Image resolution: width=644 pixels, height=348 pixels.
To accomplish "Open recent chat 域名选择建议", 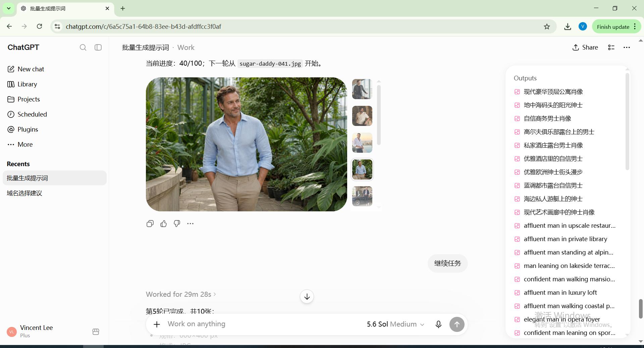I will point(55,193).
